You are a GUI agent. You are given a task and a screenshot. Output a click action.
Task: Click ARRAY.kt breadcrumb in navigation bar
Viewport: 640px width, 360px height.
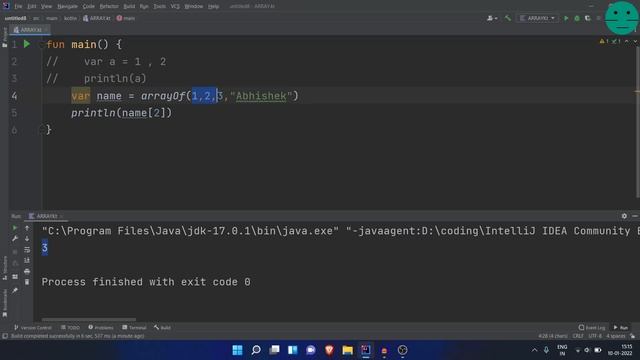97,18
